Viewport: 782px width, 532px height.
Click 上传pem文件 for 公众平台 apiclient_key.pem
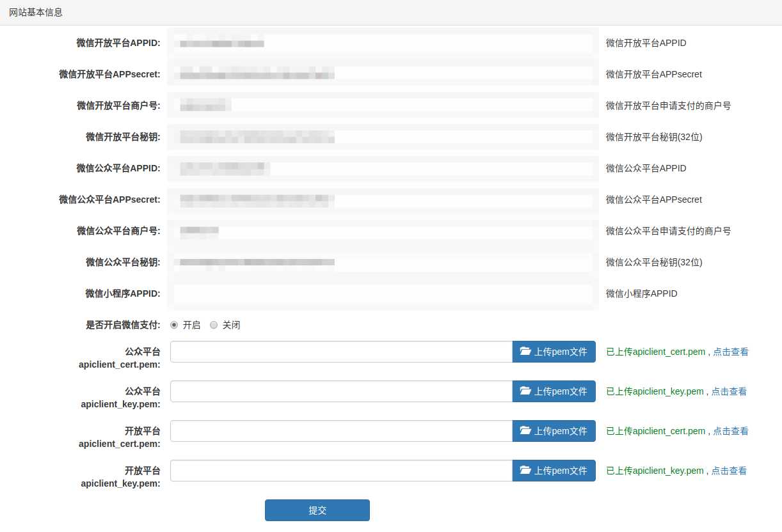(554, 391)
